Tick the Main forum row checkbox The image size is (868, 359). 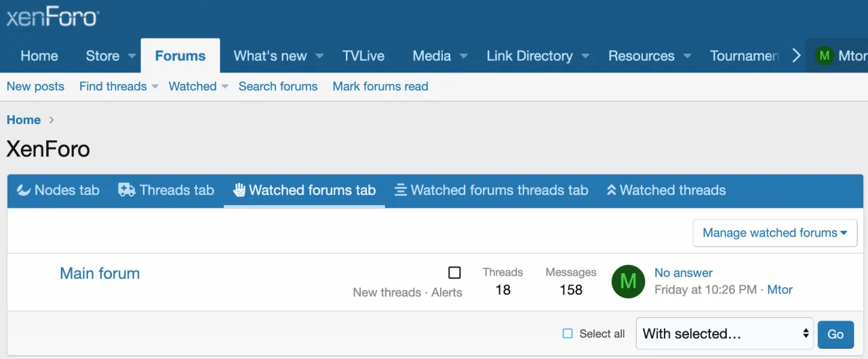[x=454, y=273]
